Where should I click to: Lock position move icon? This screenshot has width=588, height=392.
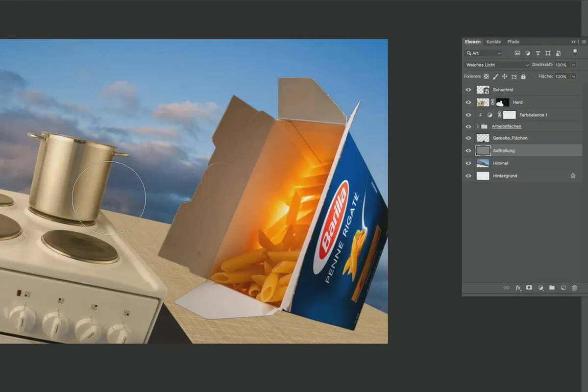[505, 76]
